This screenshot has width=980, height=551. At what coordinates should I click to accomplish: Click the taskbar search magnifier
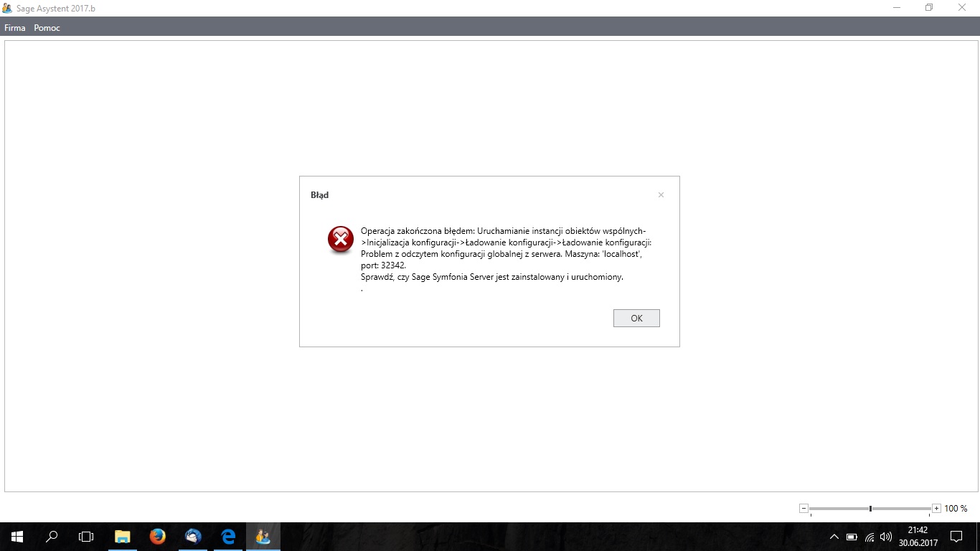coord(52,536)
